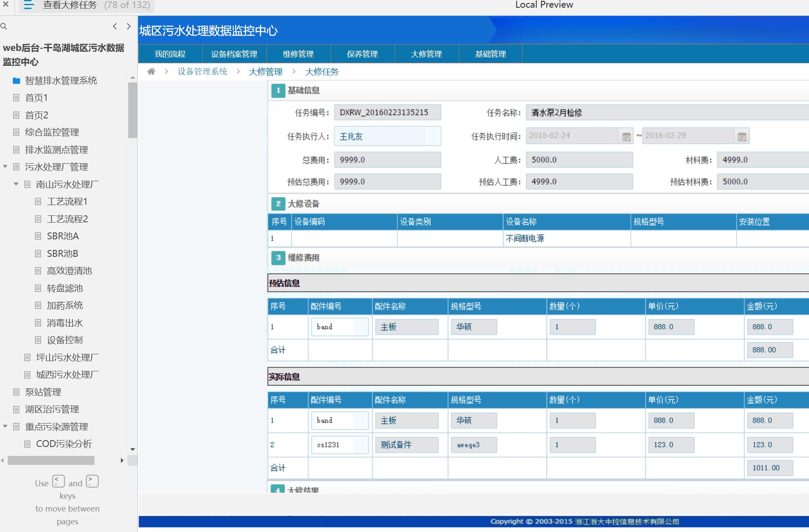Click actual total amount 1011.00
Viewport: 809px width, 532px height.
click(770, 468)
